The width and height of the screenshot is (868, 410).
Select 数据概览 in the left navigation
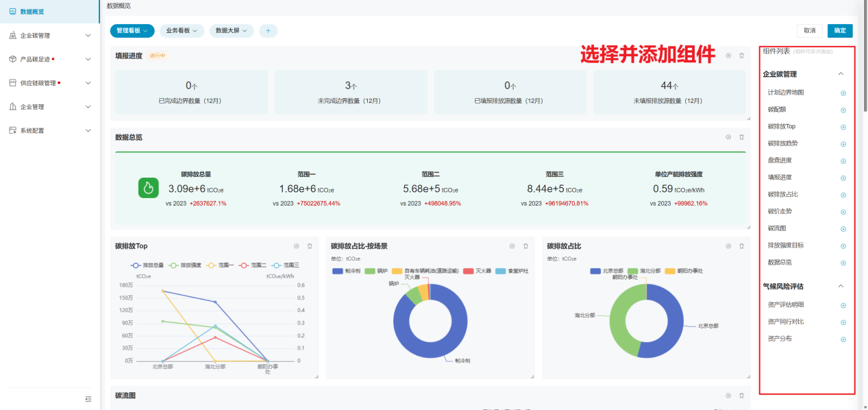coord(33,12)
